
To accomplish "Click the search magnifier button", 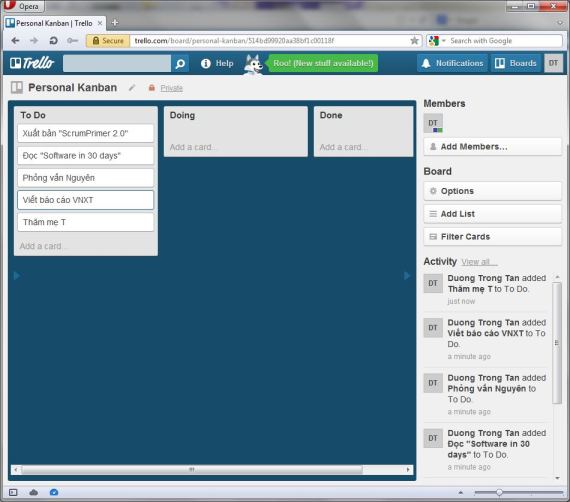I will pos(180,64).
